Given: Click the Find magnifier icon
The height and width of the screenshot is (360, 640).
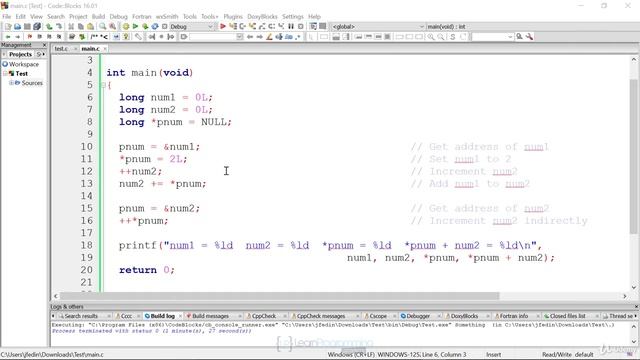Looking at the screenshot, I should coord(102,27).
